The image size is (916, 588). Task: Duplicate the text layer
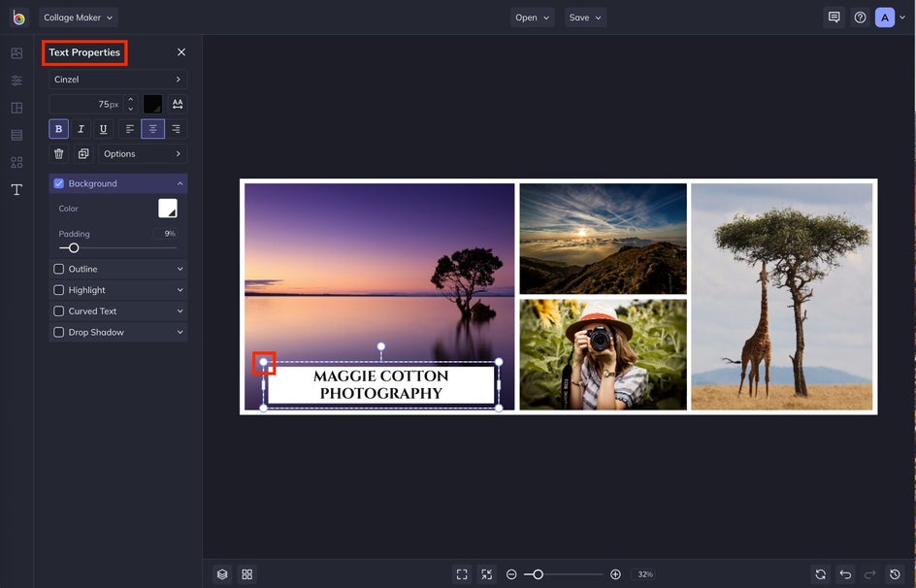83,154
